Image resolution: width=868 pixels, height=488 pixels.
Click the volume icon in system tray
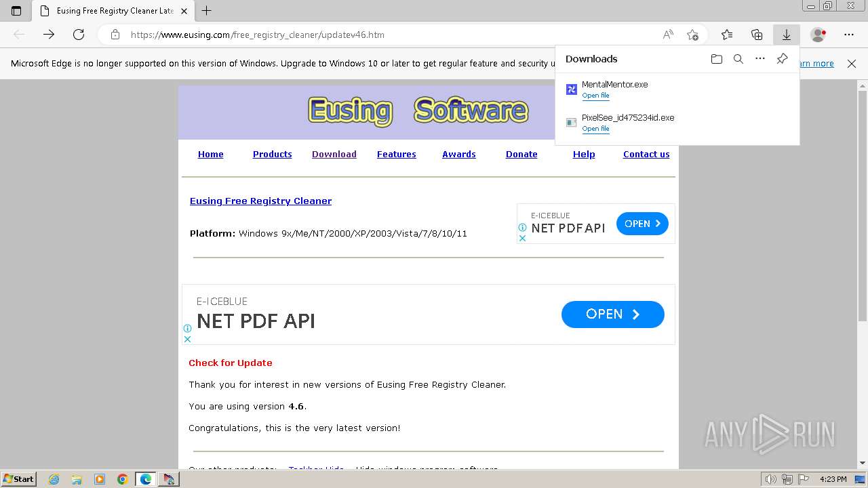click(x=771, y=479)
